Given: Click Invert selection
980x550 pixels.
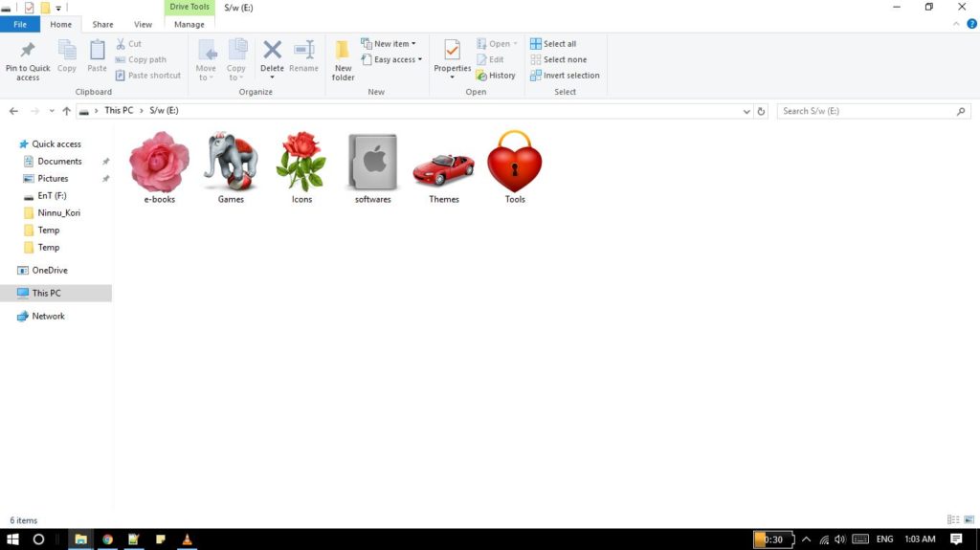Looking at the screenshot, I should [x=565, y=75].
